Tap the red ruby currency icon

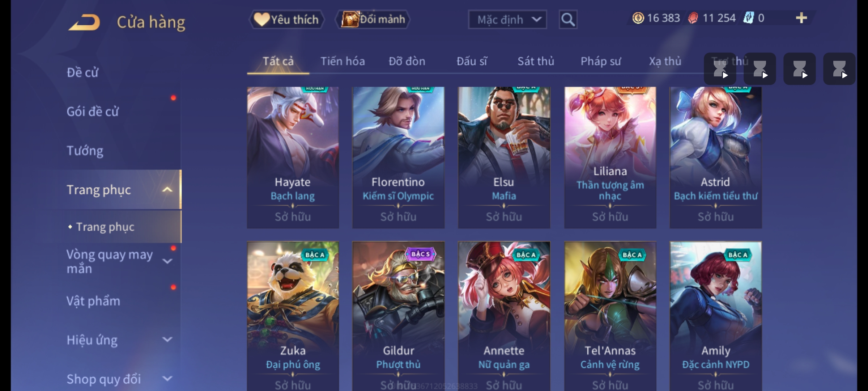693,18
